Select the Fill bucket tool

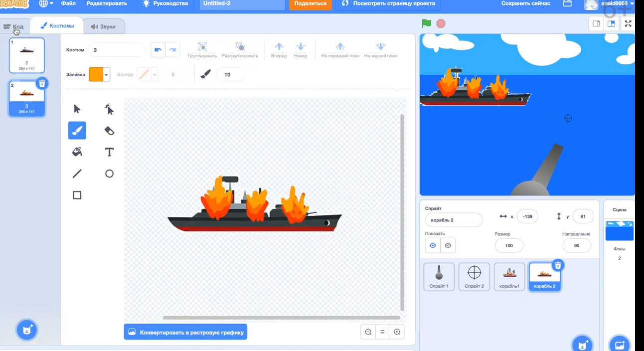(77, 152)
